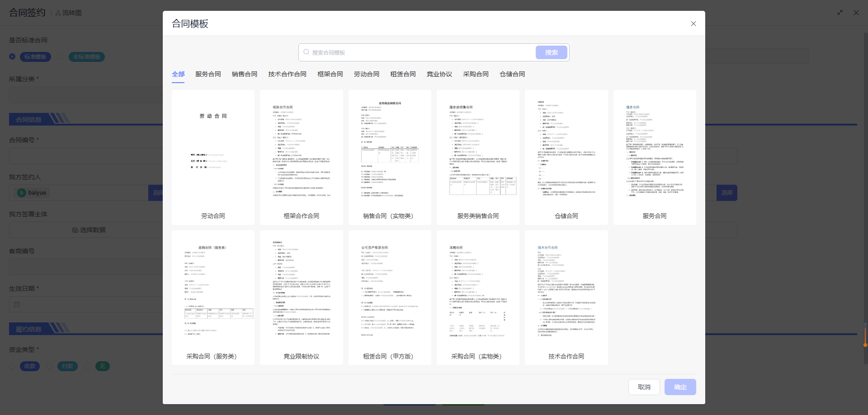Close the 合同模板 dialog with X
This screenshot has width=868, height=415.
[x=693, y=23]
